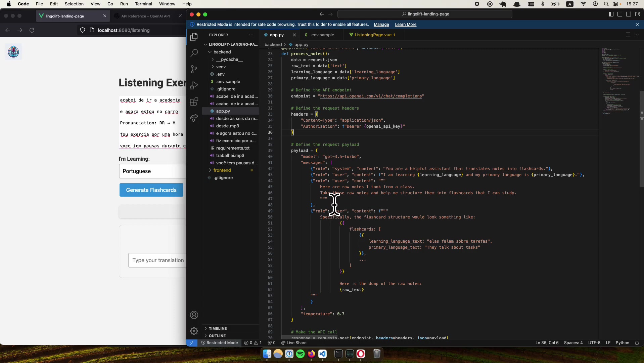Open the Manage gear menu
The image size is (644, 363).
(x=194, y=331)
